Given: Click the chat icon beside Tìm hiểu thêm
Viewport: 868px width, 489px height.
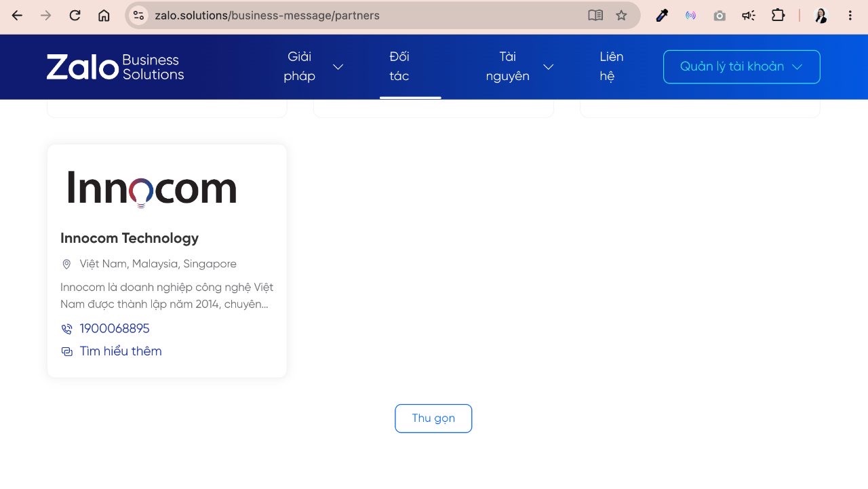Looking at the screenshot, I should pyautogui.click(x=66, y=351).
